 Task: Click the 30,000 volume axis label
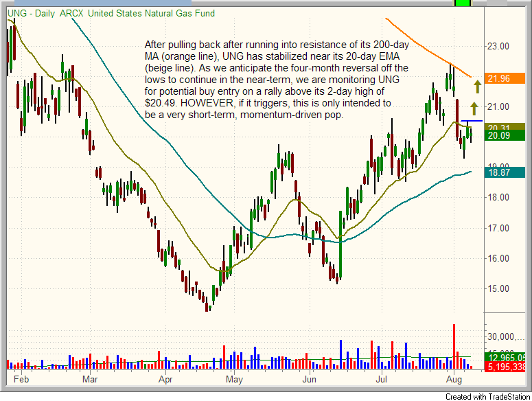click(506, 336)
